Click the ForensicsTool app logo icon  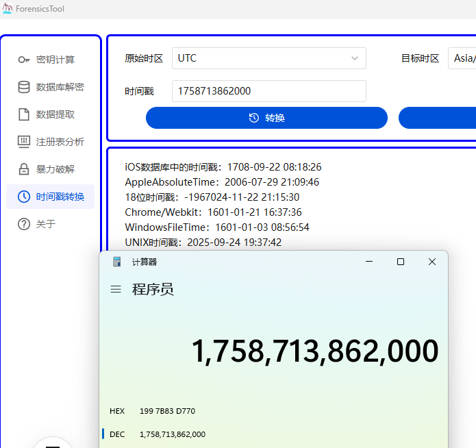pos(8,8)
